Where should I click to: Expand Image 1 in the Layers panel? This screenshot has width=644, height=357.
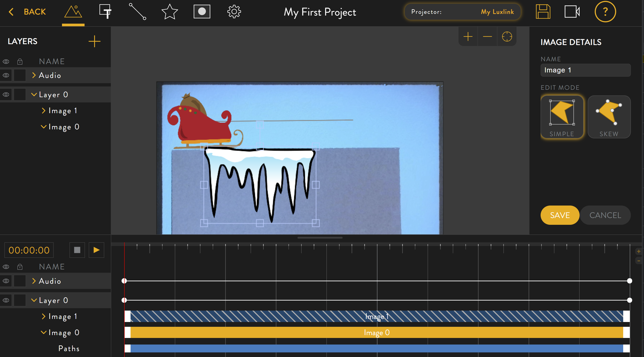[44, 111]
